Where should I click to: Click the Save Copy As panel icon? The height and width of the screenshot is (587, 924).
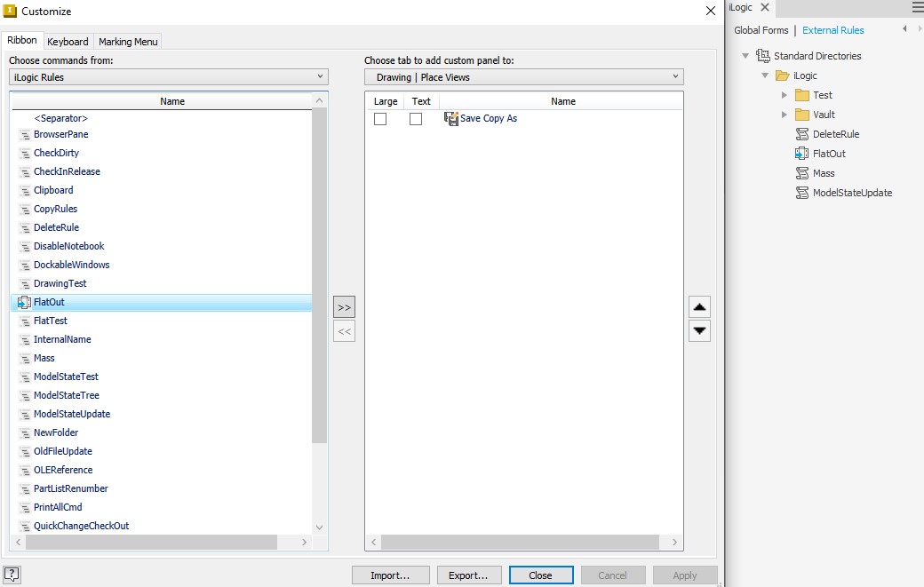click(x=450, y=117)
